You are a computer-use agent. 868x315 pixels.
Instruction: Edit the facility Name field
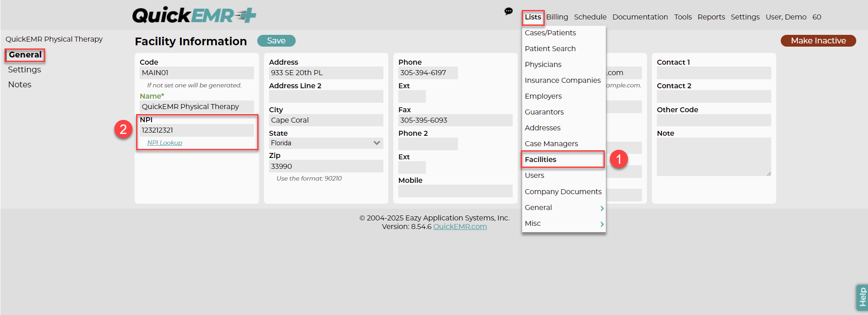tap(197, 107)
